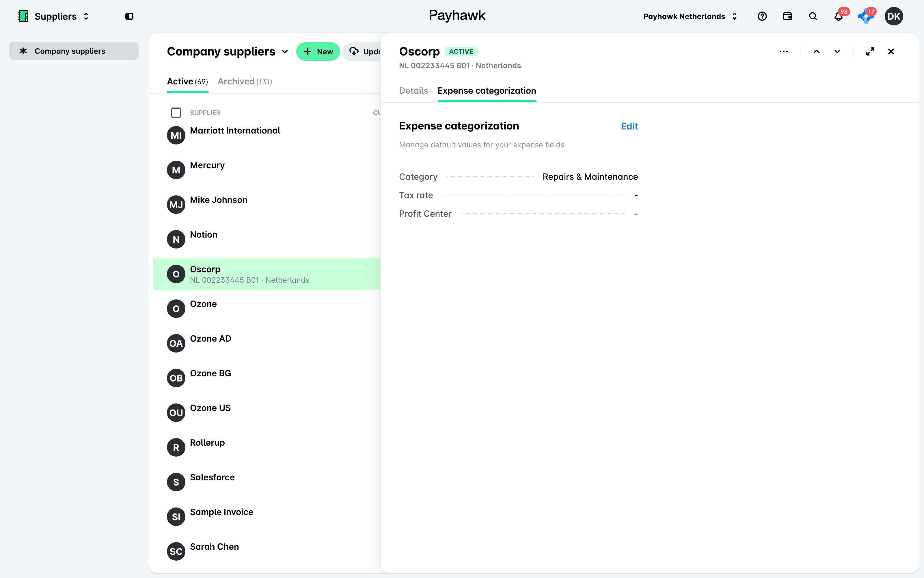Open the three-dots more options menu

click(783, 51)
